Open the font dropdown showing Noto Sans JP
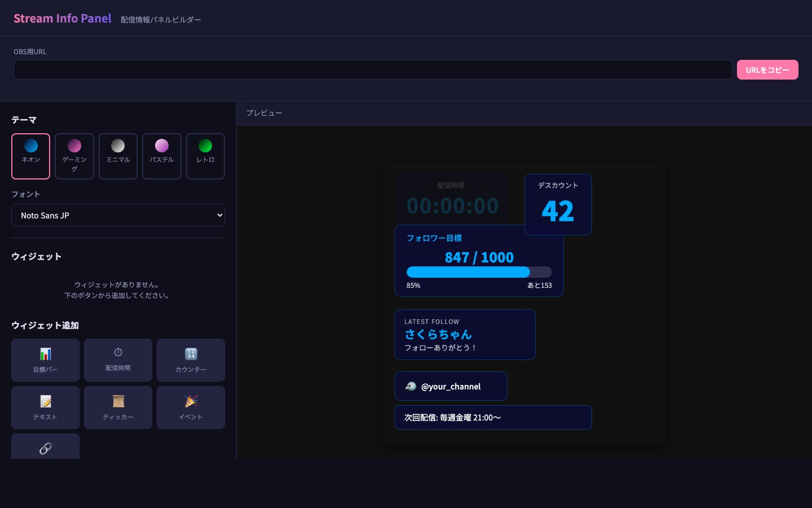This screenshot has width=812, height=508. coord(118,215)
